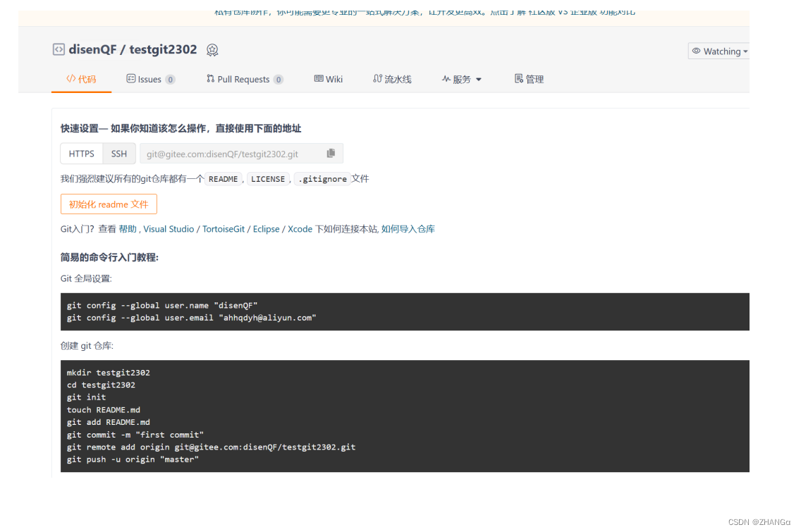Click the 'mkdir testgit2302' command line

109,373
